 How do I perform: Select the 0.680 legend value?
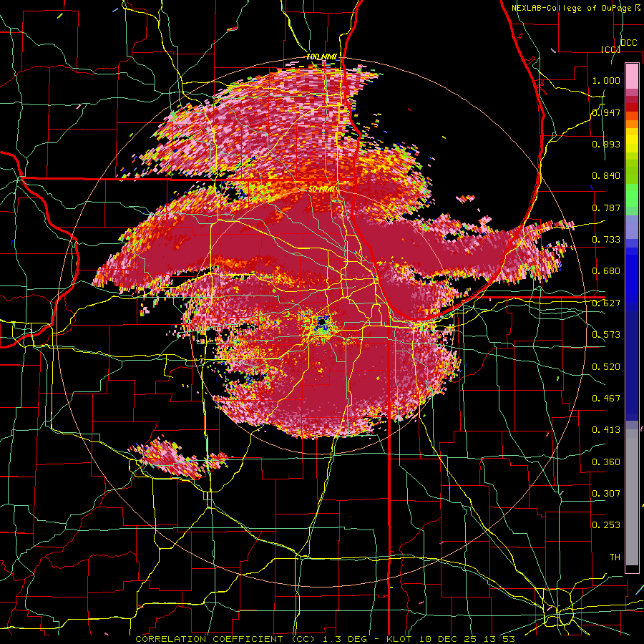pyautogui.click(x=606, y=271)
